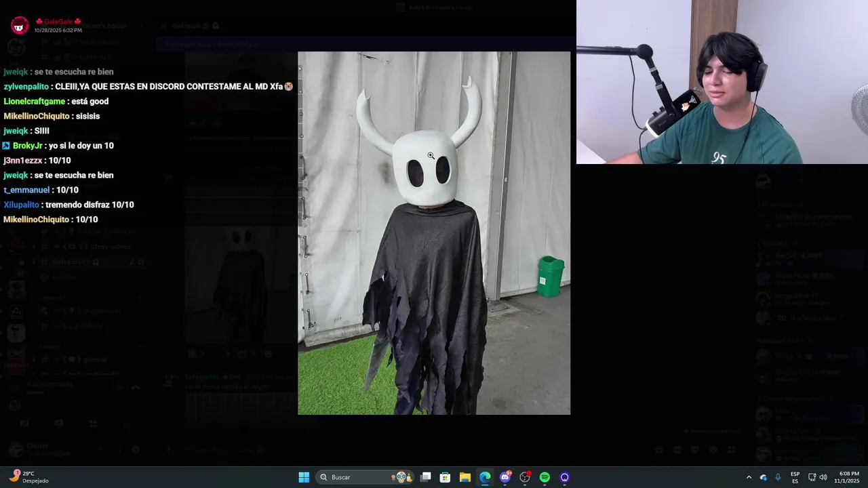This screenshot has height=488, width=868.
Task: Click the streamer webcam overlay
Action: point(722,82)
